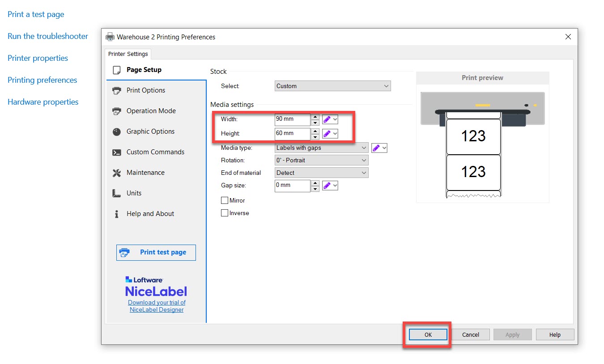Open the Rotation dropdown
Viewport: 604px width, 364px height.
pos(321,160)
